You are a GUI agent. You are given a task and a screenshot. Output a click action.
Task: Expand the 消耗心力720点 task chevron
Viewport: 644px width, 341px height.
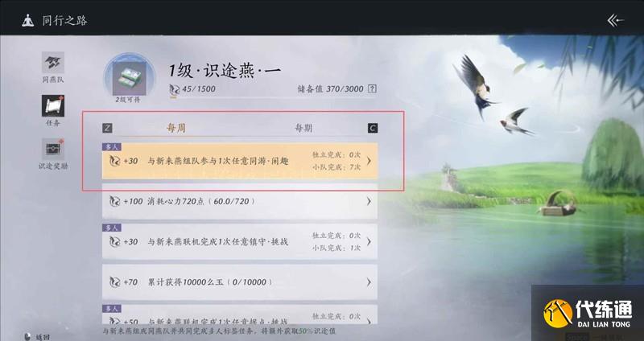(x=369, y=202)
